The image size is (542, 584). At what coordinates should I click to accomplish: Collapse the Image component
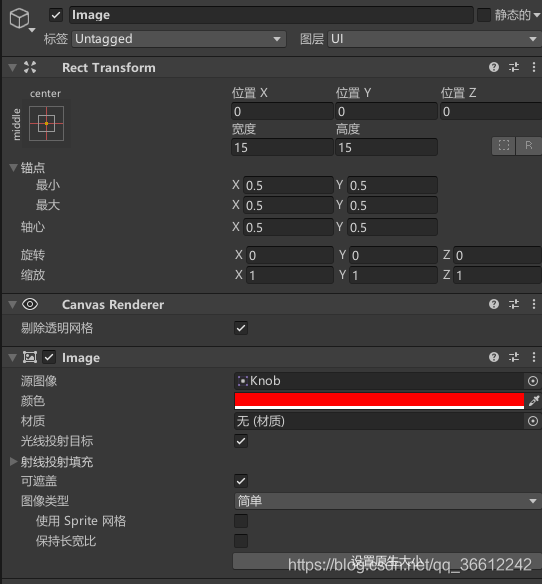[13, 358]
